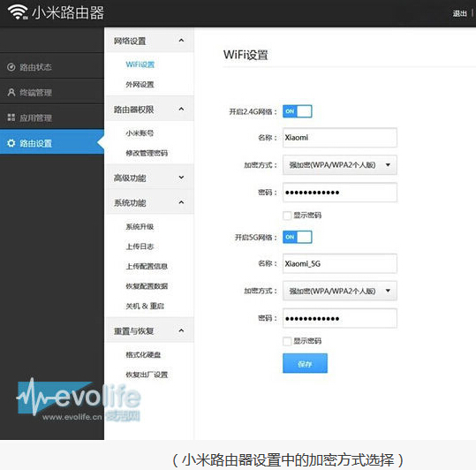Select the 路由设置 sidebar menu
This screenshot has height=470, width=476.
[52, 141]
